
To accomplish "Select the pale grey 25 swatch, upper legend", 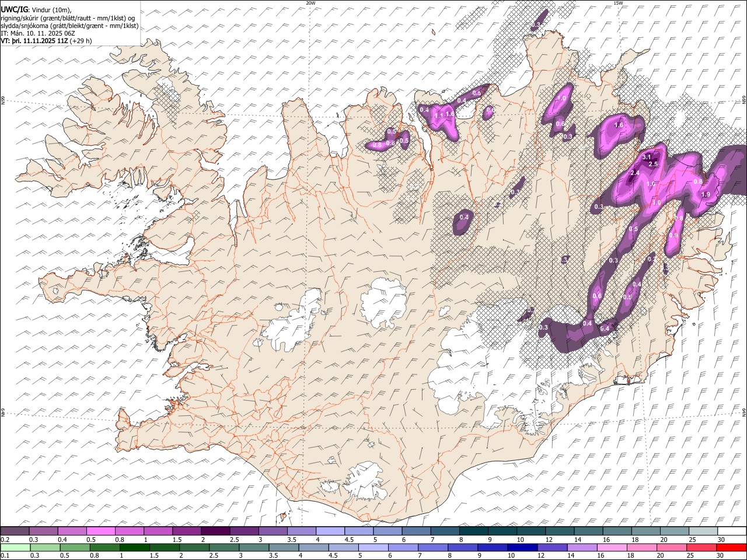I will pos(703,531).
